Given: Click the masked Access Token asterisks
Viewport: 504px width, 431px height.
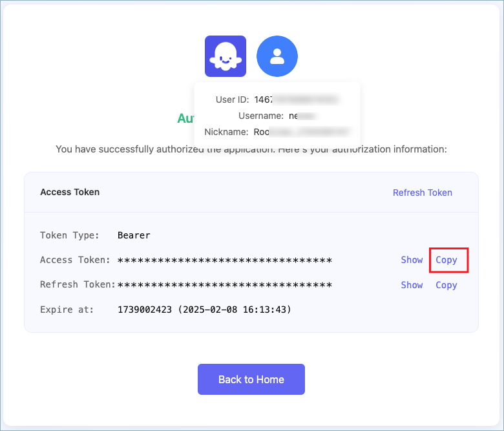Looking at the screenshot, I should 225,260.
